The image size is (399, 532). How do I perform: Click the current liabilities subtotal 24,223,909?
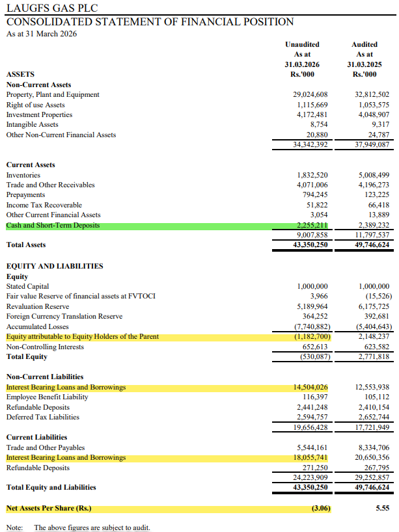pos(310,477)
